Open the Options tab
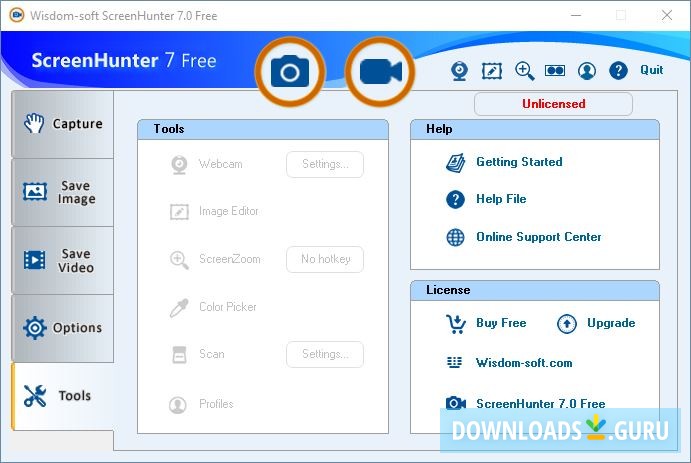 [x=63, y=328]
